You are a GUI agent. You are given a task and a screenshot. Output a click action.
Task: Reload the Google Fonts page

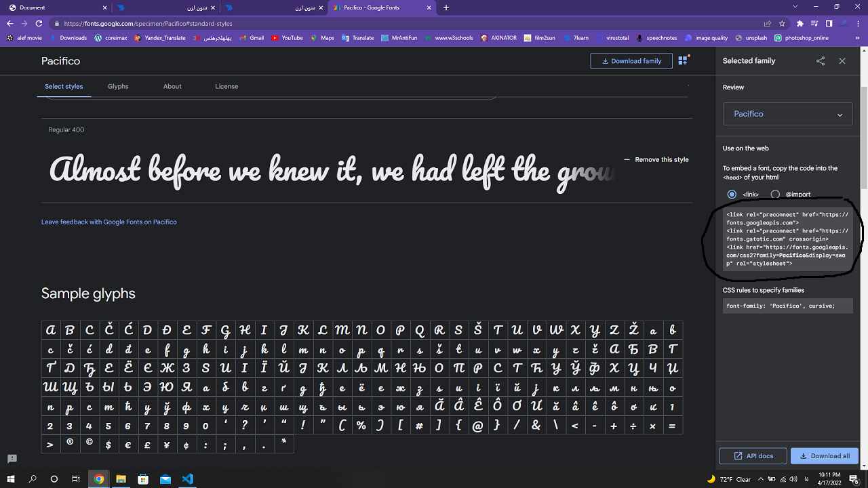point(40,23)
